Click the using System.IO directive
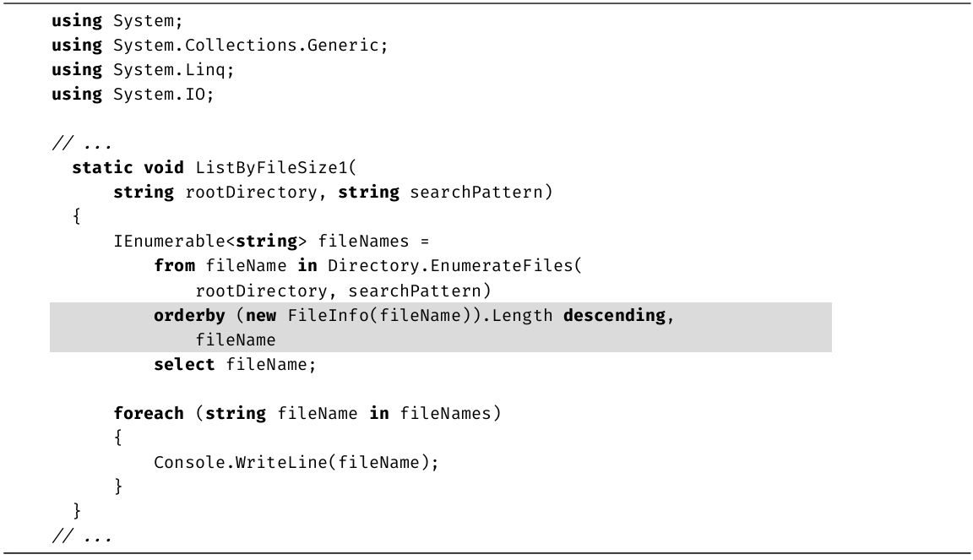 coord(133,94)
